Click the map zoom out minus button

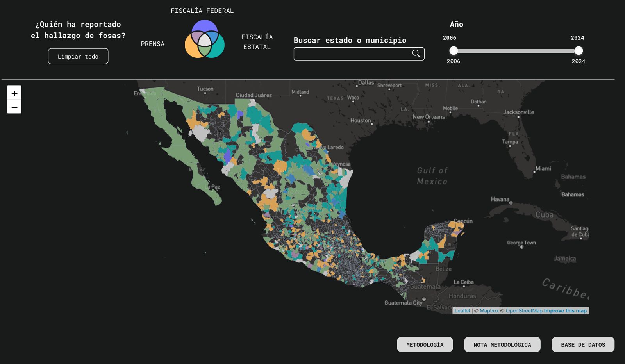click(x=14, y=107)
